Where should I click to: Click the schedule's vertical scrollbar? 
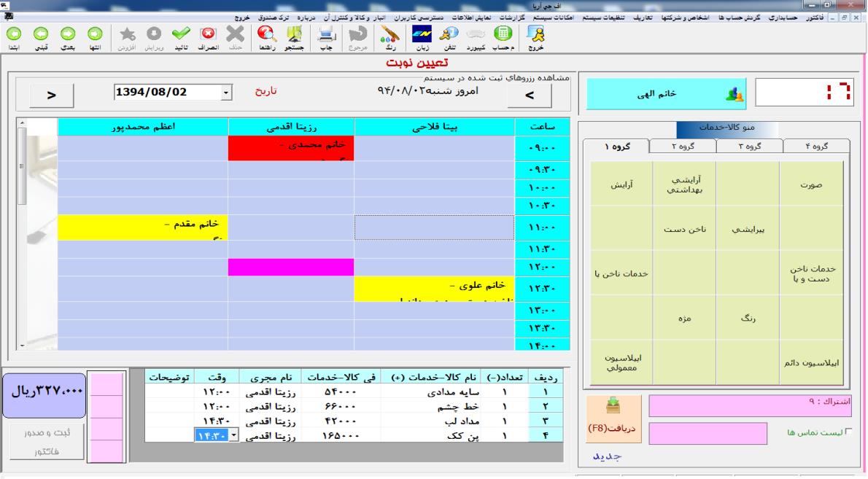22,234
